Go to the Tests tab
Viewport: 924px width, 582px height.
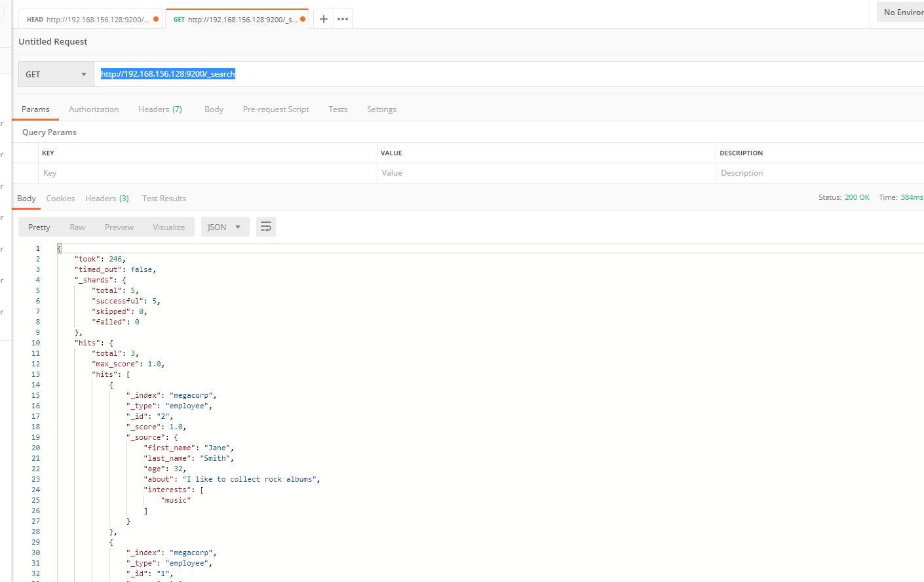pos(337,109)
